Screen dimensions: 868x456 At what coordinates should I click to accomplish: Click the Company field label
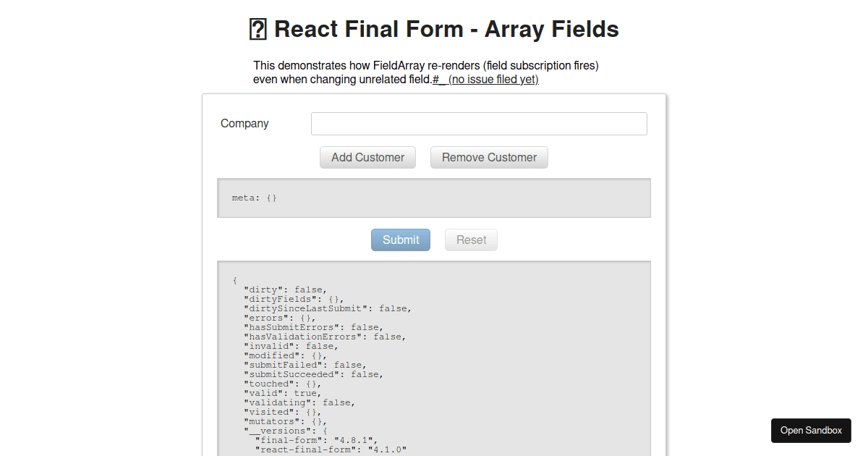244,123
